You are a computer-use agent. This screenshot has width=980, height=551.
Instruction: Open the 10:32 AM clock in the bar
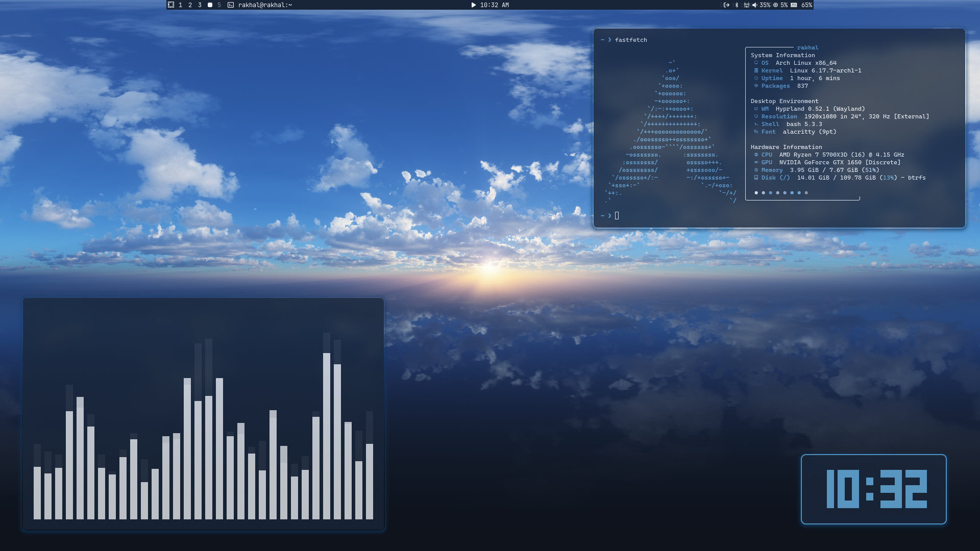click(494, 5)
